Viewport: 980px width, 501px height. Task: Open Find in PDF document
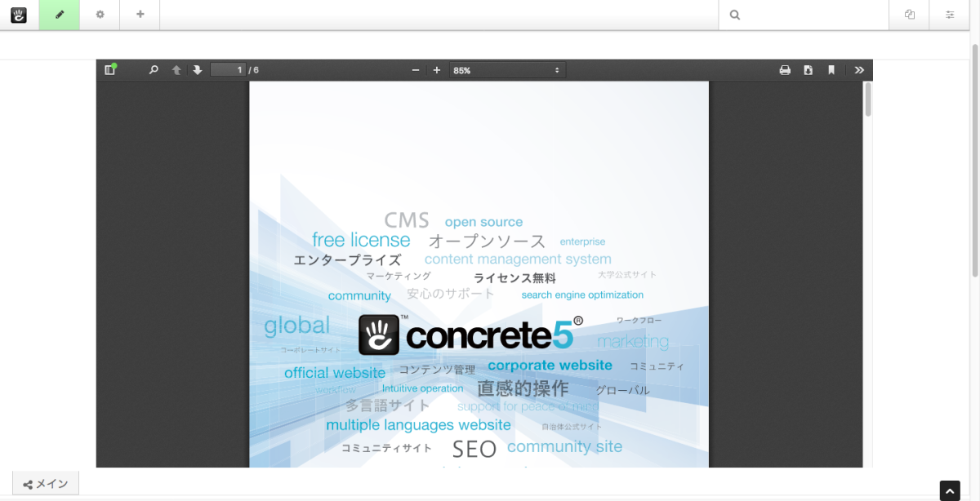point(154,70)
